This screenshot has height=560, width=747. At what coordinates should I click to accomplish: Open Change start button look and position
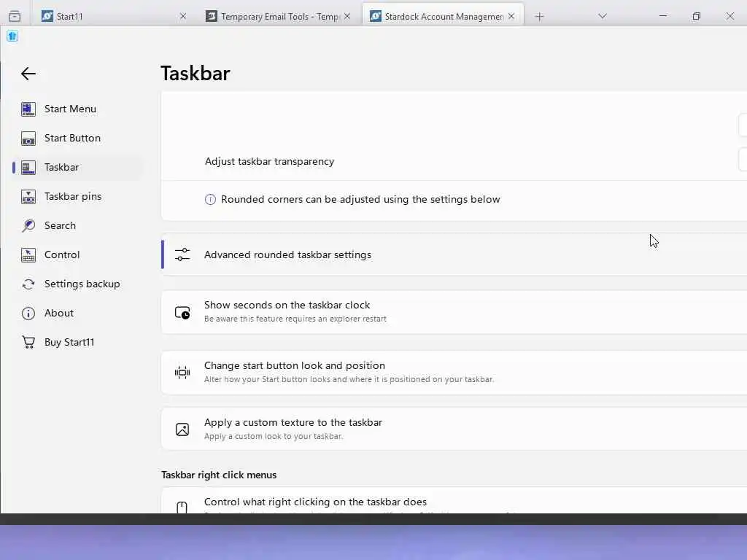454,373
